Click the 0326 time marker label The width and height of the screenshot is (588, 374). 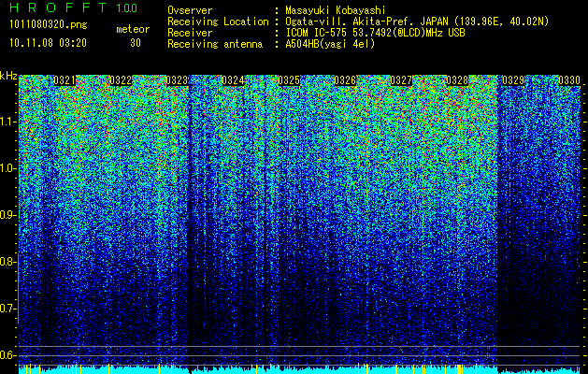point(345,80)
